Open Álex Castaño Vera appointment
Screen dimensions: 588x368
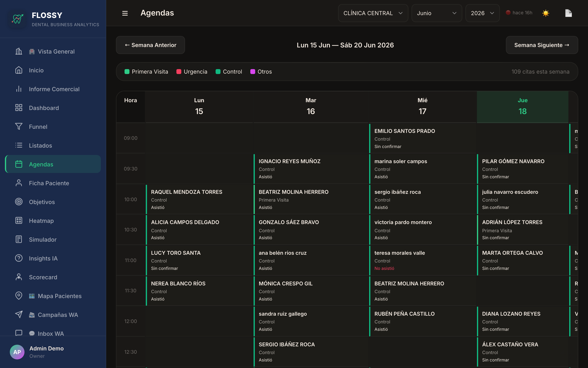point(522,352)
